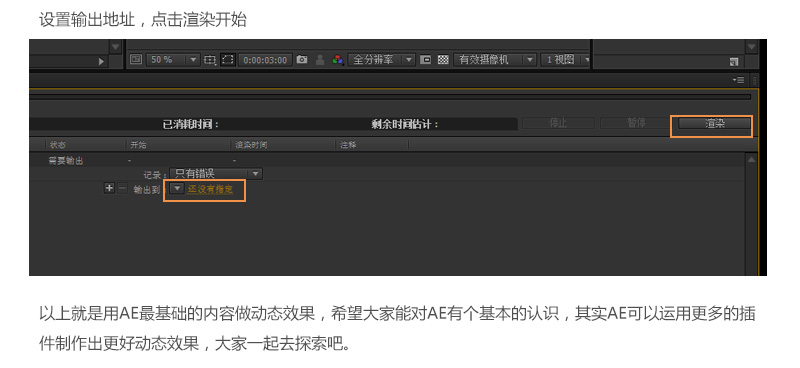Click the 注释 column header
This screenshot has height=368, width=800.
tap(348, 145)
